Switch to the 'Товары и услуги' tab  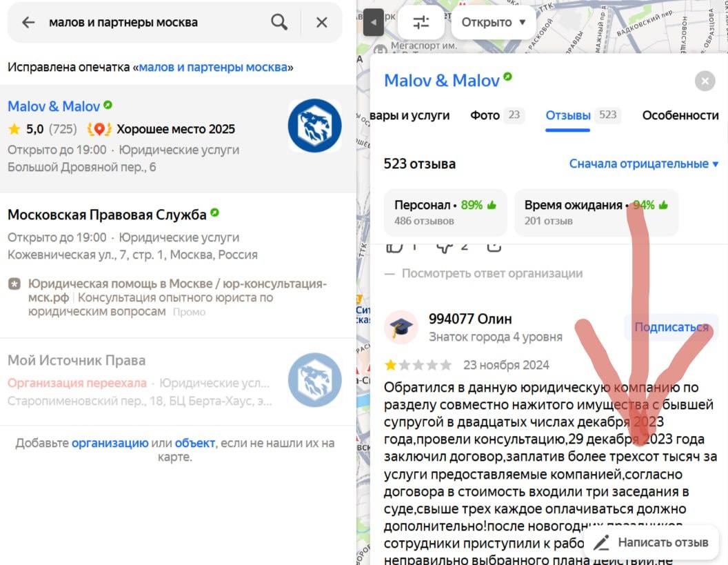(x=410, y=115)
